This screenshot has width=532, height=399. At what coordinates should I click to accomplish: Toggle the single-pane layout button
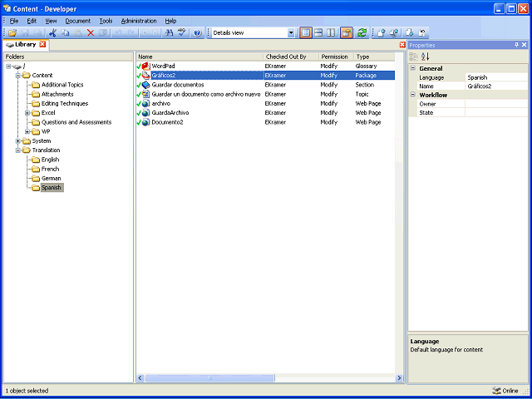click(306, 33)
